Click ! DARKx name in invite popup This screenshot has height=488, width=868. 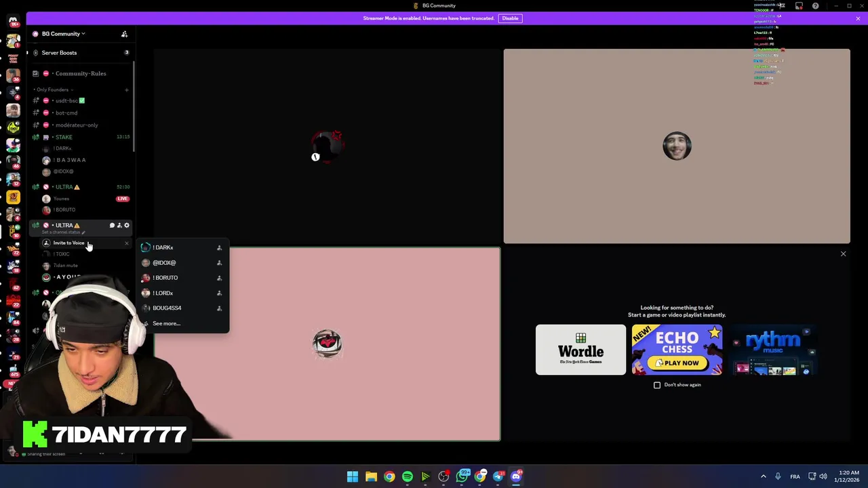pos(163,248)
